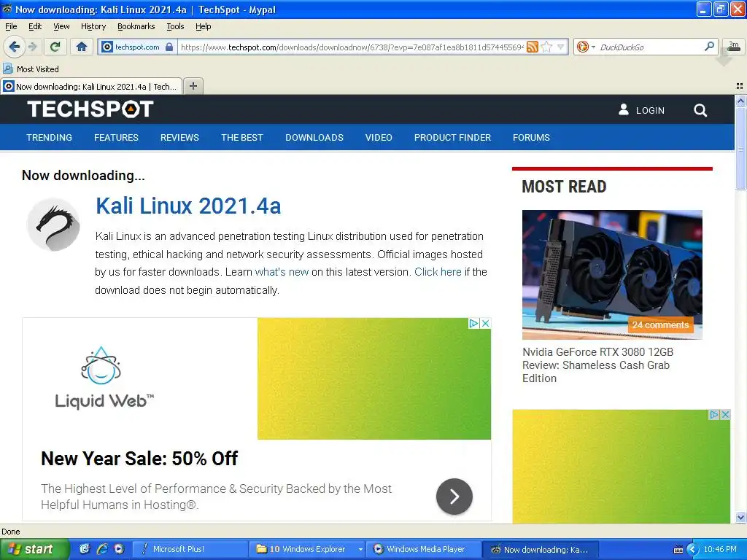Click the 24 comments badge

pos(660,324)
